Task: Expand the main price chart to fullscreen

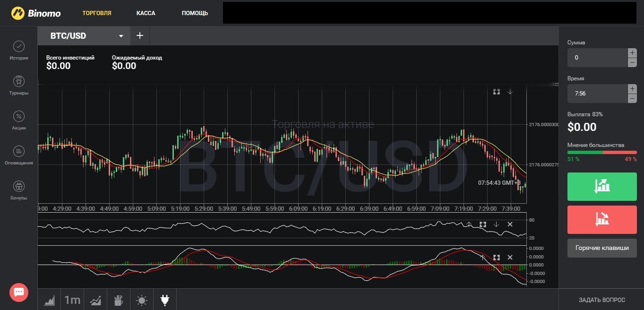Action: [x=497, y=92]
